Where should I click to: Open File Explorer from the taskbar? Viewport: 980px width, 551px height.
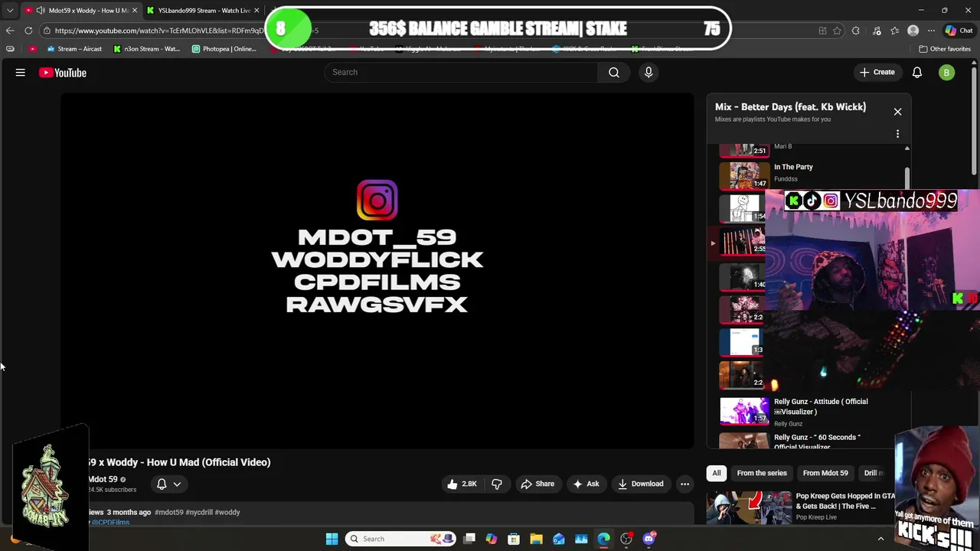pyautogui.click(x=536, y=539)
